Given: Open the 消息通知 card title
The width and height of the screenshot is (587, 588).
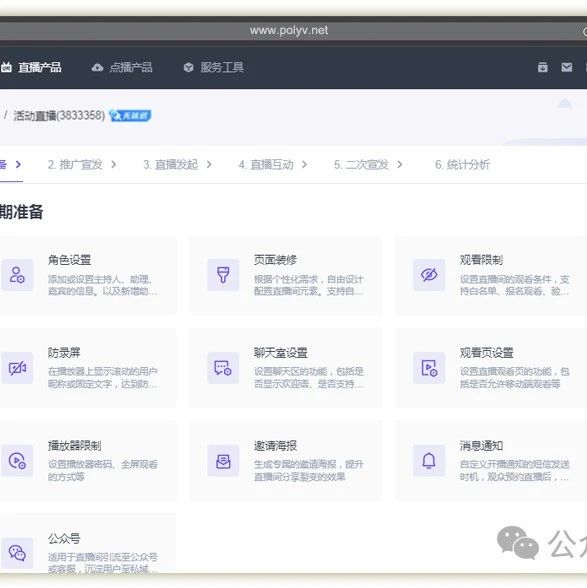Looking at the screenshot, I should (481, 446).
